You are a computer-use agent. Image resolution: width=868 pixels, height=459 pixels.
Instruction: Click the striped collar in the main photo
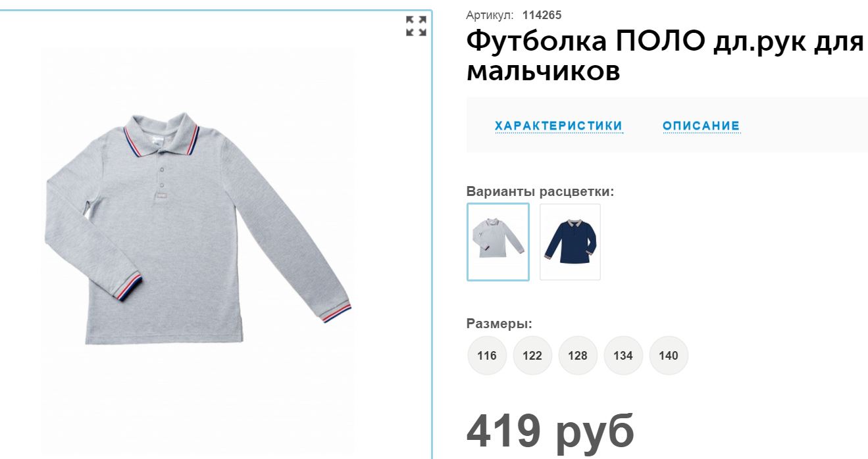(x=161, y=138)
